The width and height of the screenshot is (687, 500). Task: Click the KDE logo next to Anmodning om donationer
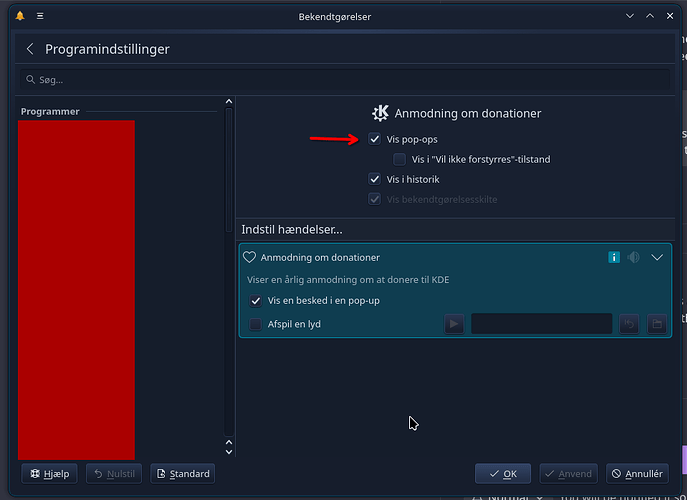pos(380,113)
